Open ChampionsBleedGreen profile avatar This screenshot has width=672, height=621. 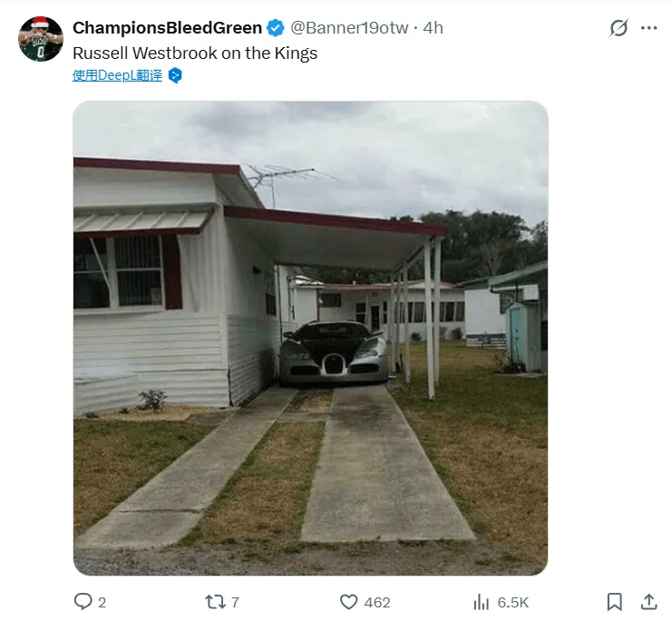41,39
